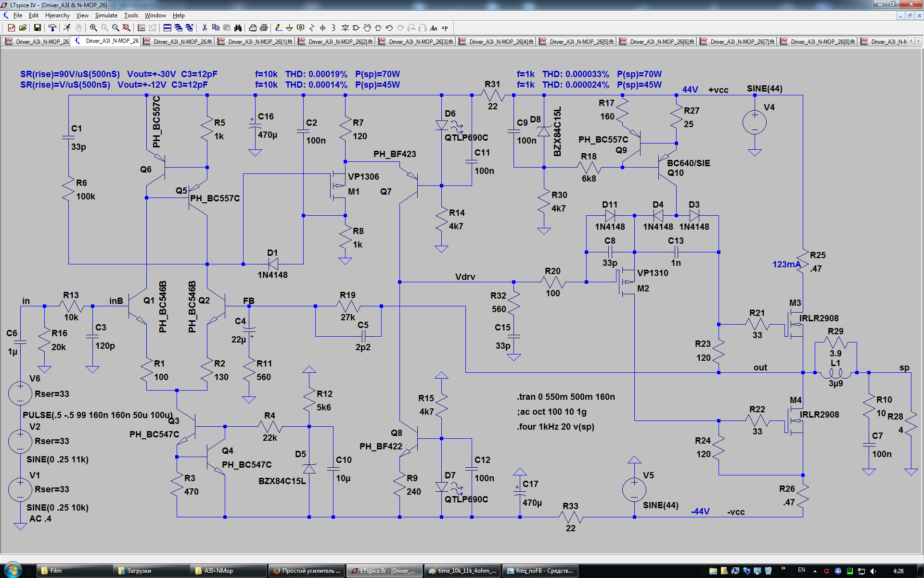Open the Tools menu
924x578 pixels.
tap(131, 15)
